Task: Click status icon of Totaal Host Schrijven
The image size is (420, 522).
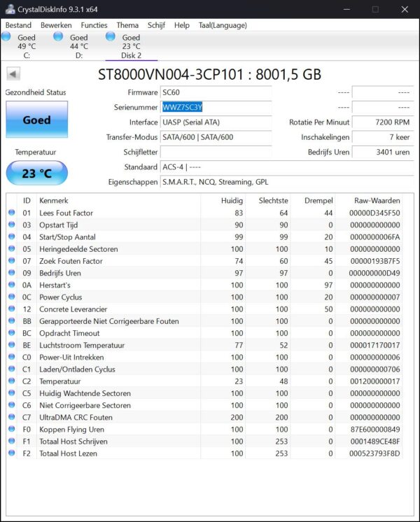Action: coord(12,441)
